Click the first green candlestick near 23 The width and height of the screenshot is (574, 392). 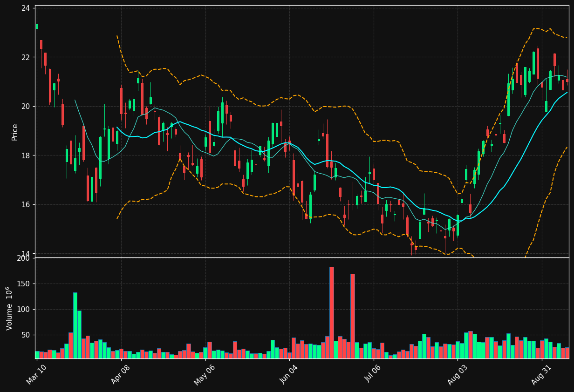click(x=37, y=27)
